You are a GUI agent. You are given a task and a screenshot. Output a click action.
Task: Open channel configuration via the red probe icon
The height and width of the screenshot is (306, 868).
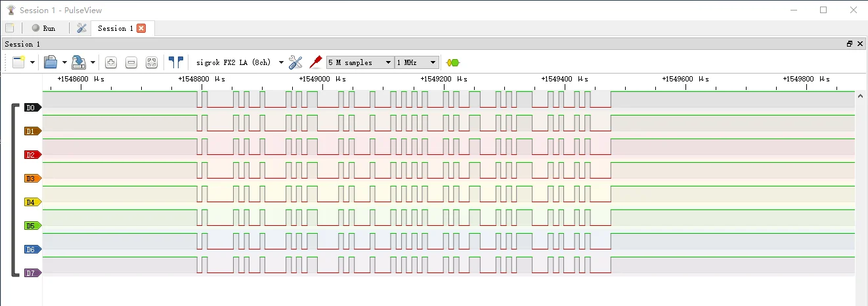pos(315,62)
